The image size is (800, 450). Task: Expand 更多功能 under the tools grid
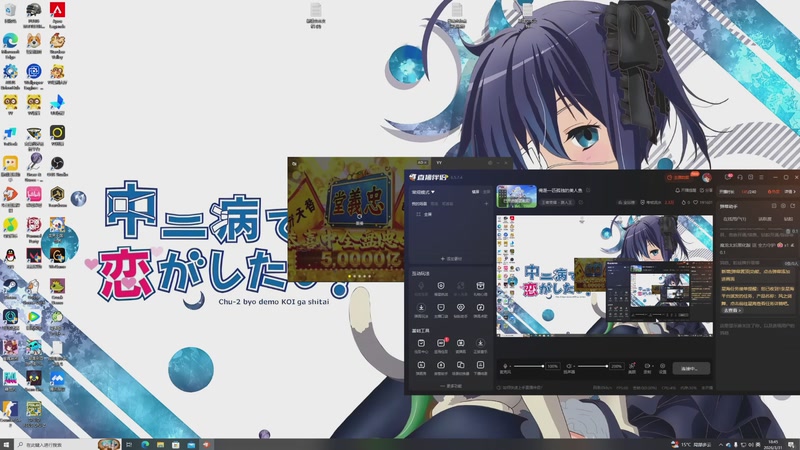pyautogui.click(x=451, y=386)
